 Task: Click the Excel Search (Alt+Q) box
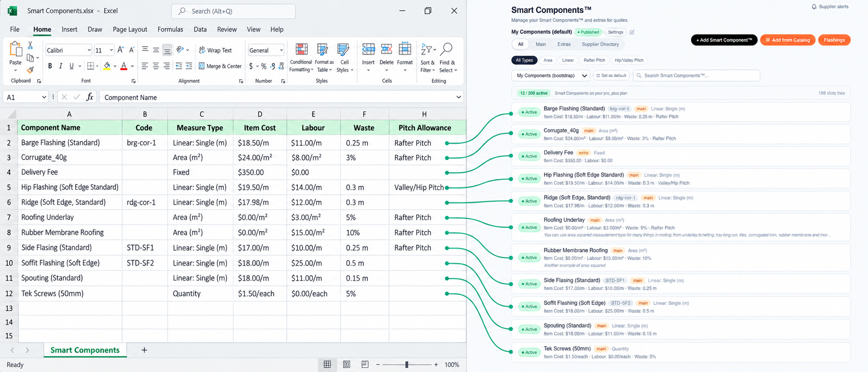[233, 11]
